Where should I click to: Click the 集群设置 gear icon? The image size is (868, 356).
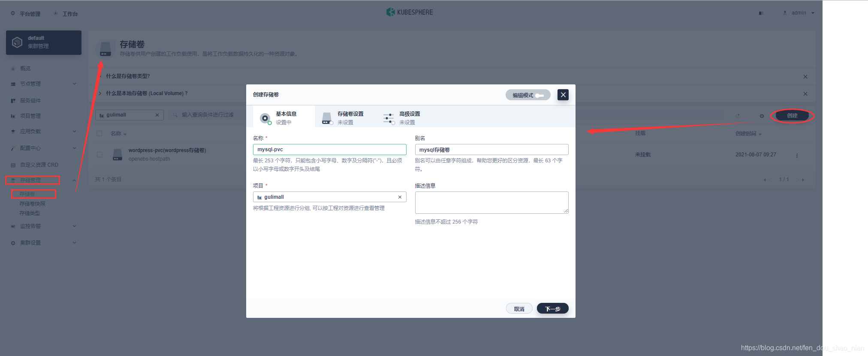coord(13,243)
